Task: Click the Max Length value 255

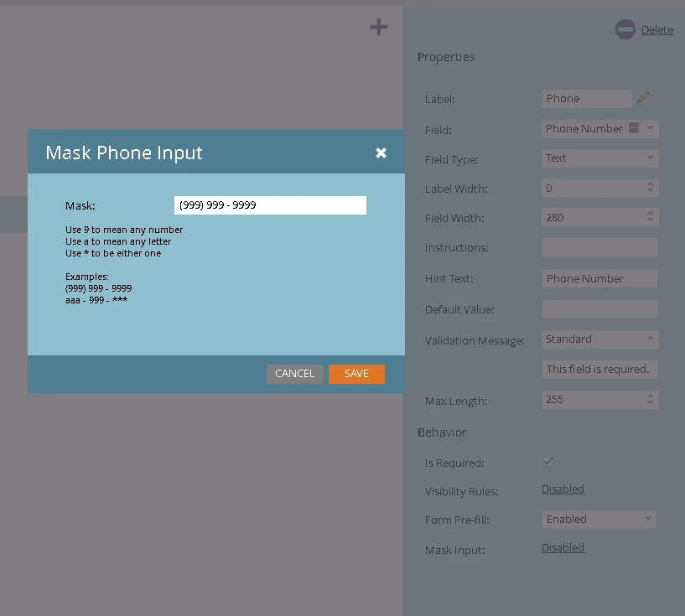Action: point(594,400)
